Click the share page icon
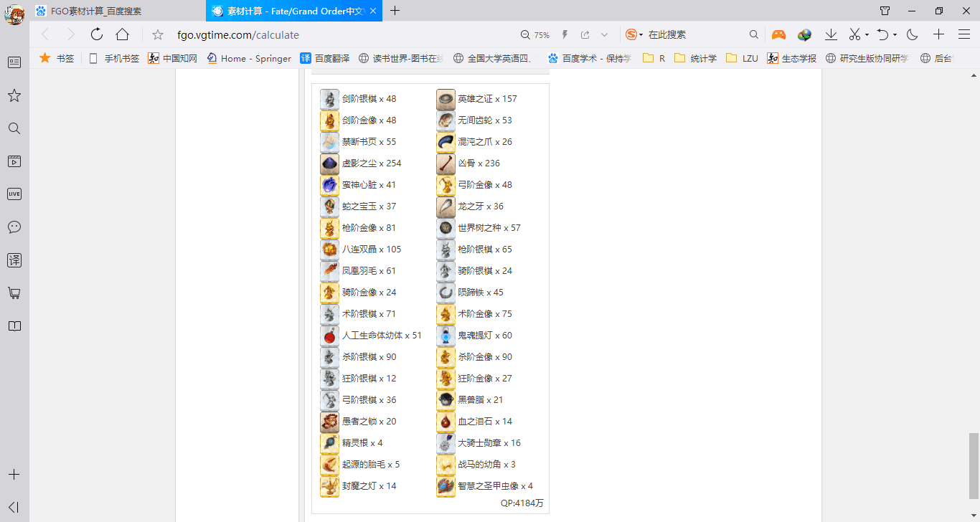The image size is (980, 522). point(585,34)
